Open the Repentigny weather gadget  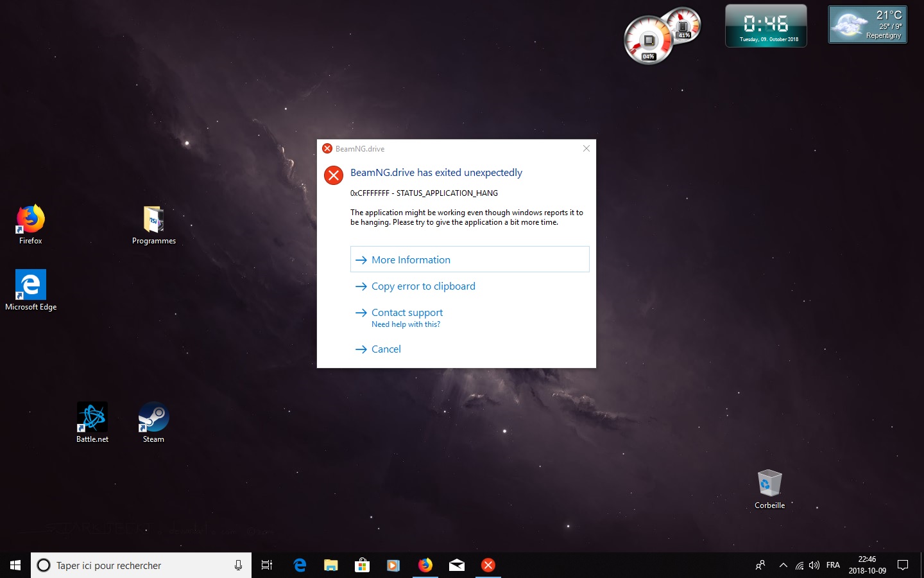(x=868, y=24)
